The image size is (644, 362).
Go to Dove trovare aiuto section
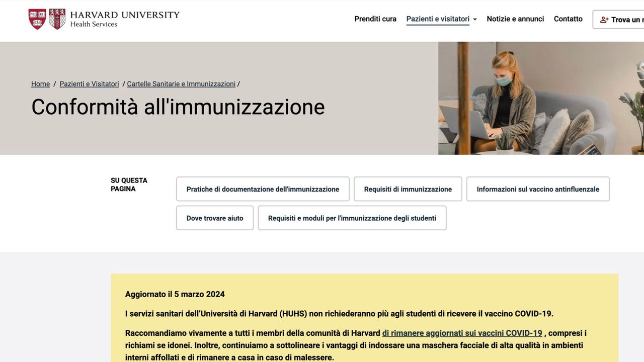coord(215,218)
